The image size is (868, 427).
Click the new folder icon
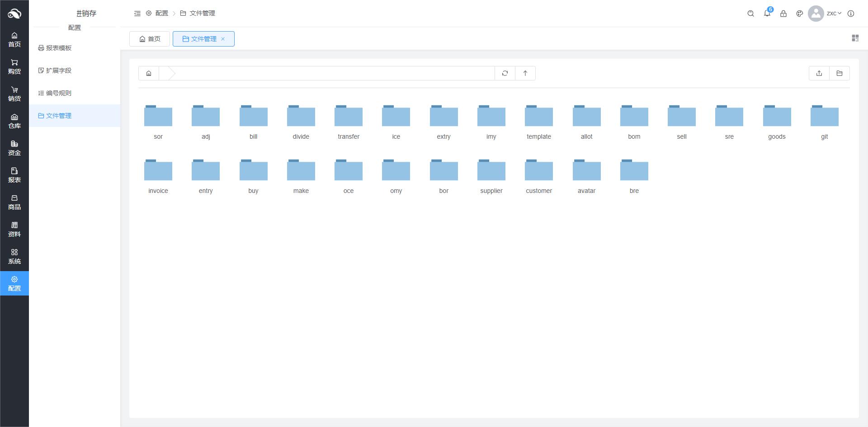(x=840, y=73)
